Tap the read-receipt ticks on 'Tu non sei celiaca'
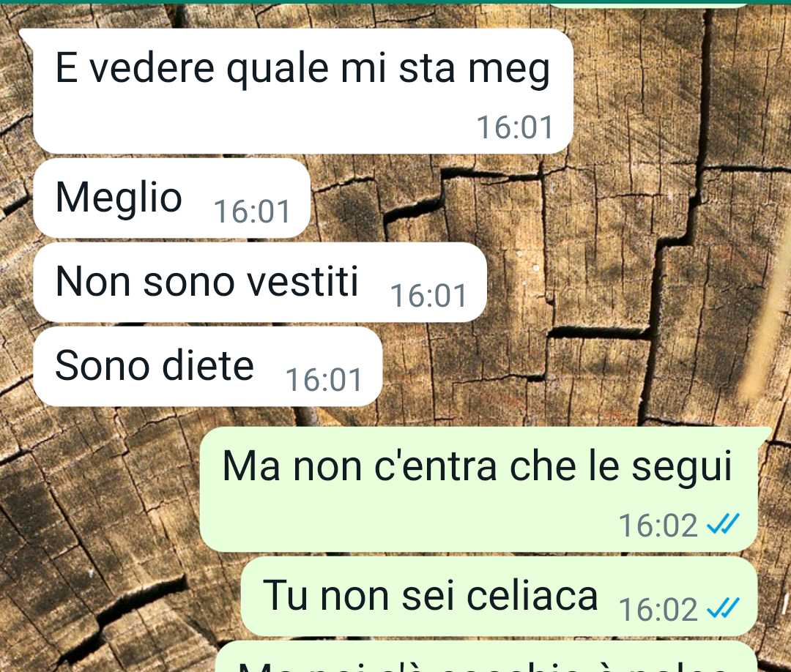 723,608
